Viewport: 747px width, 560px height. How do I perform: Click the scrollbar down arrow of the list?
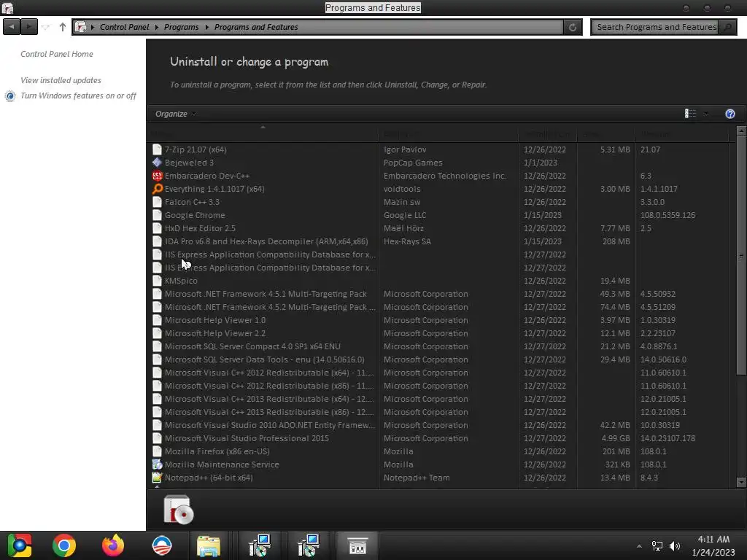coord(741,482)
